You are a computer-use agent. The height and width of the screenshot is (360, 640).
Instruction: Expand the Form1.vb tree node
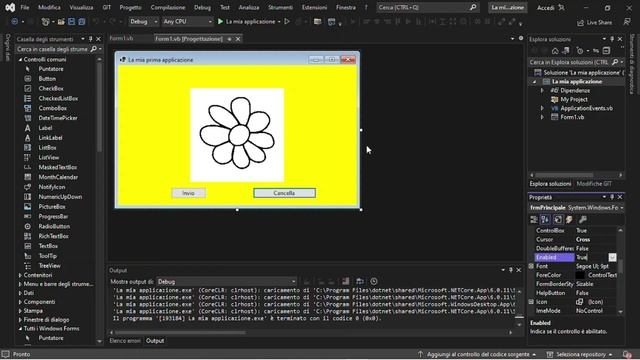point(542,117)
